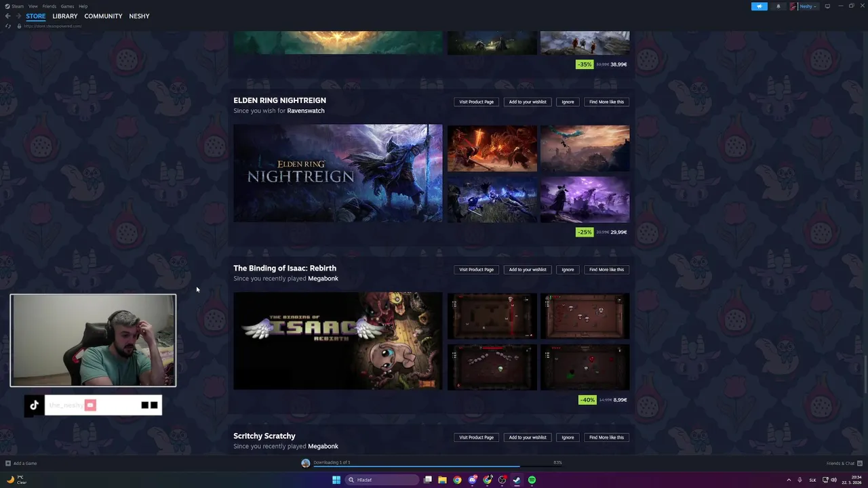Click the page vertical scrollbar
Image resolution: width=868 pixels, height=488 pixels.
pyautogui.click(x=865, y=373)
